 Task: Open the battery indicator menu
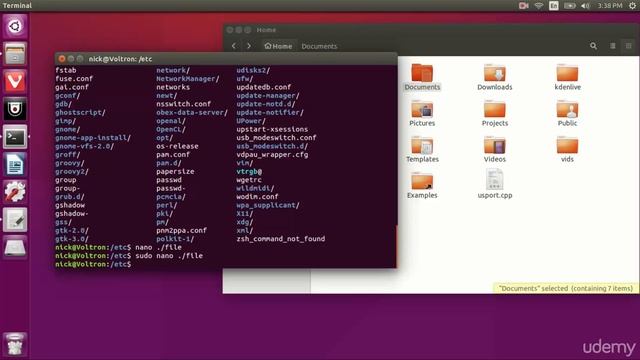pyautogui.click(x=570, y=6)
